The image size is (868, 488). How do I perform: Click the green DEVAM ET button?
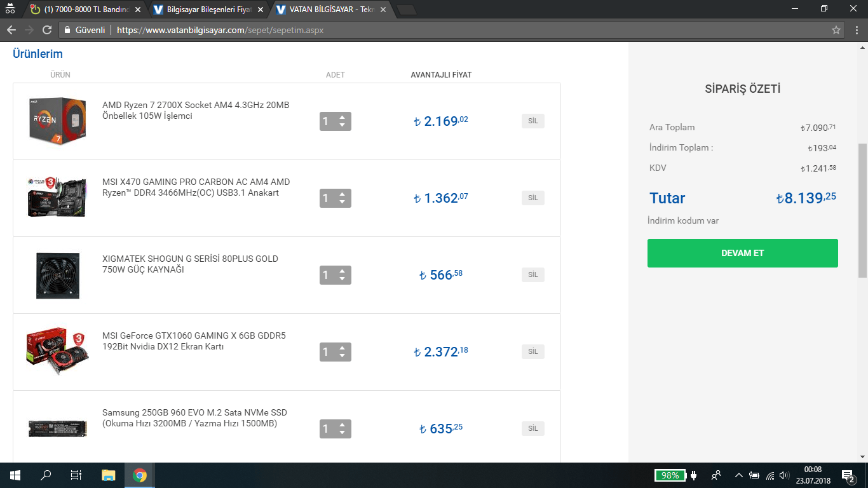[742, 253]
